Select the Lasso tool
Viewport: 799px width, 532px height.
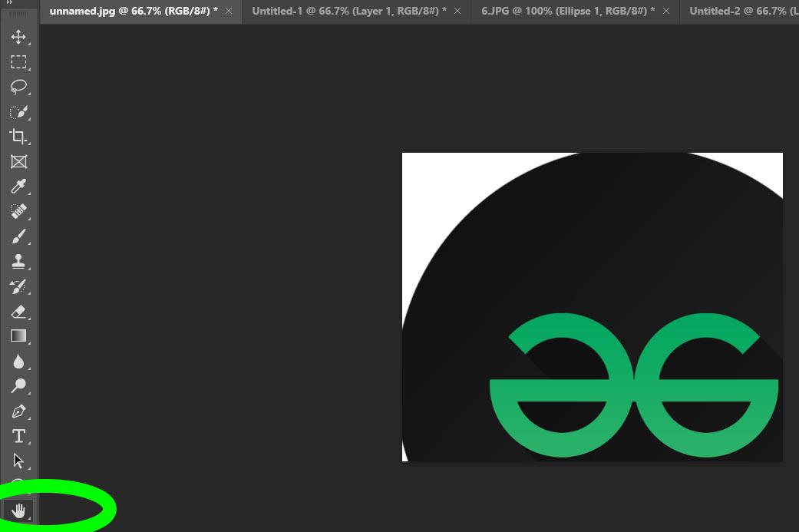pyautogui.click(x=19, y=87)
